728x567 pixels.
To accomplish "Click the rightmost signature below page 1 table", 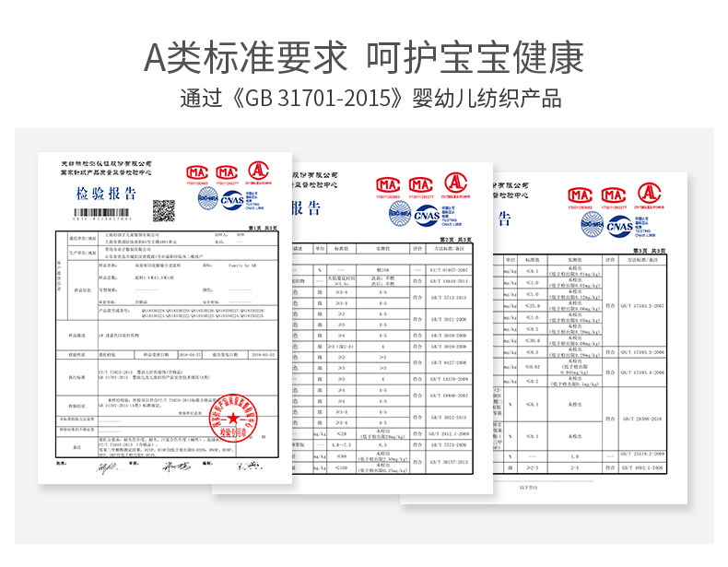I will point(249,465).
